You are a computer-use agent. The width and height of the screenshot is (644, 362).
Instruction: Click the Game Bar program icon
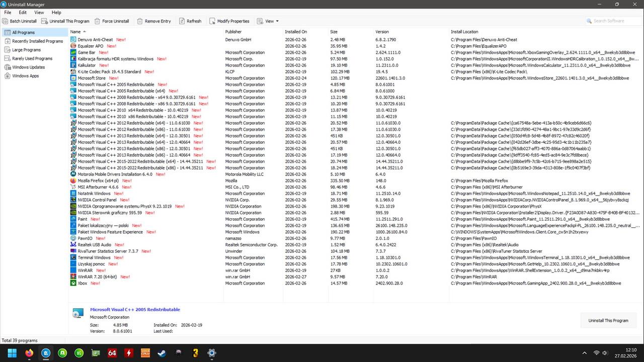73,52
